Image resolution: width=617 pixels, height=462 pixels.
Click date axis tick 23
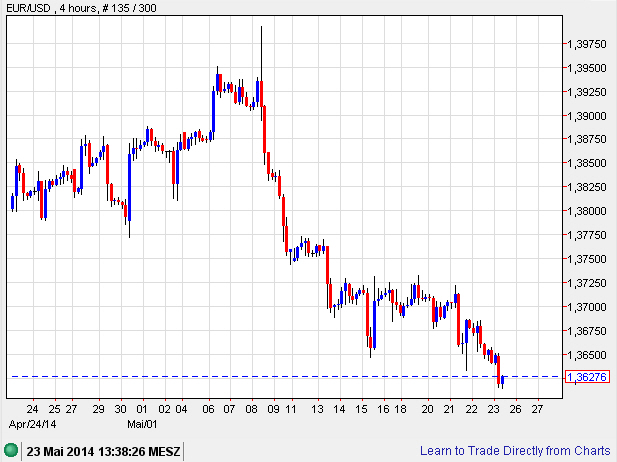[x=493, y=409]
